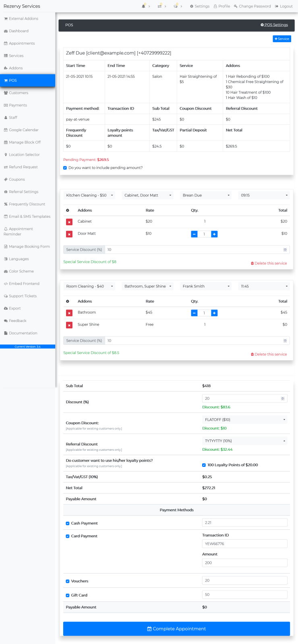Decrease Door Matt quantity with minus button

[x=194, y=234]
